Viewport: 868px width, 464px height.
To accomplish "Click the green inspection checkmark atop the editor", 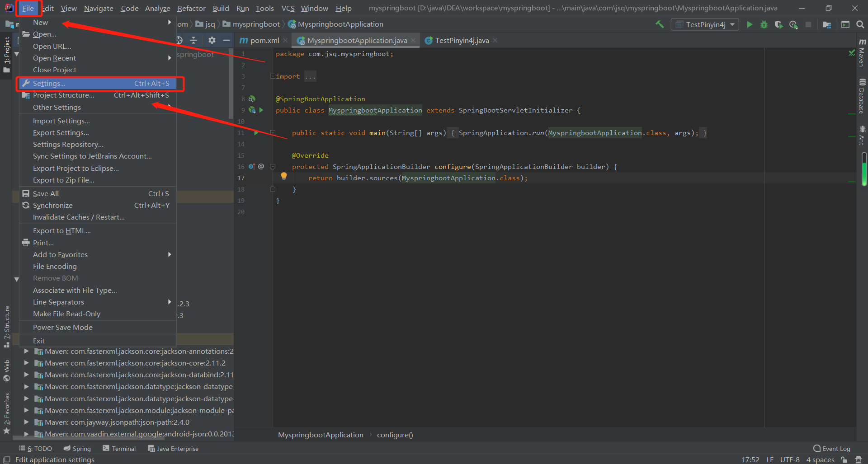I will (852, 53).
